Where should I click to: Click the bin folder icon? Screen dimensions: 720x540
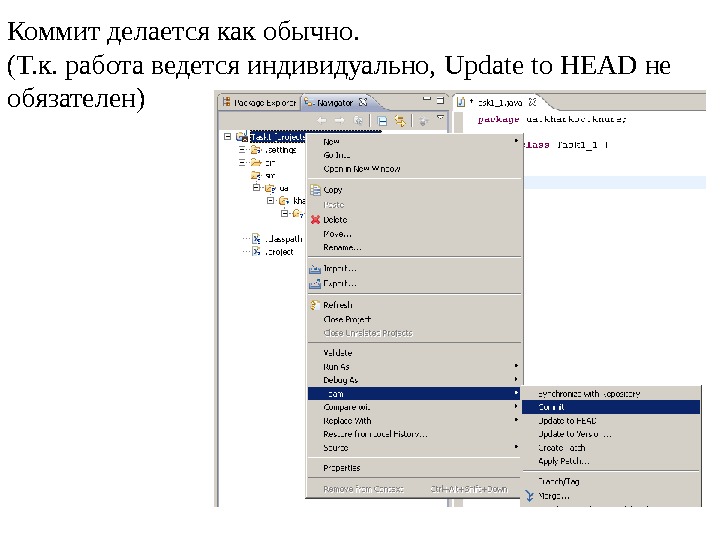point(256,162)
